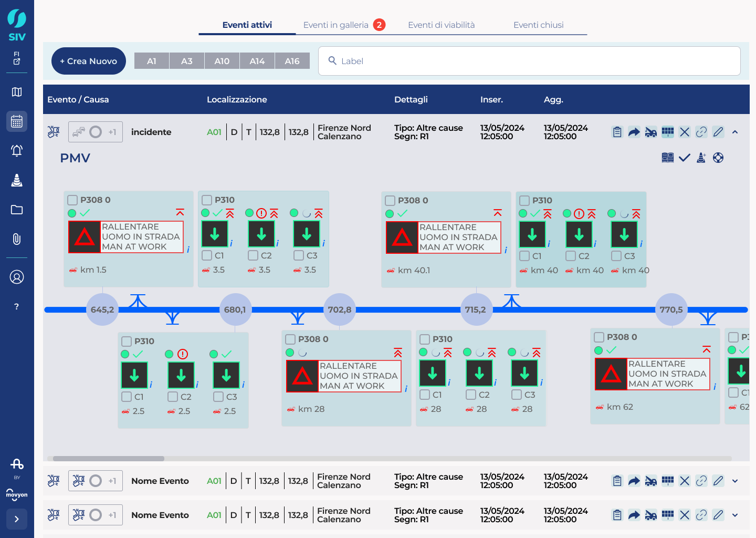Switch to the Eventi di viabilità tab
The width and height of the screenshot is (756, 538).
pos(442,25)
